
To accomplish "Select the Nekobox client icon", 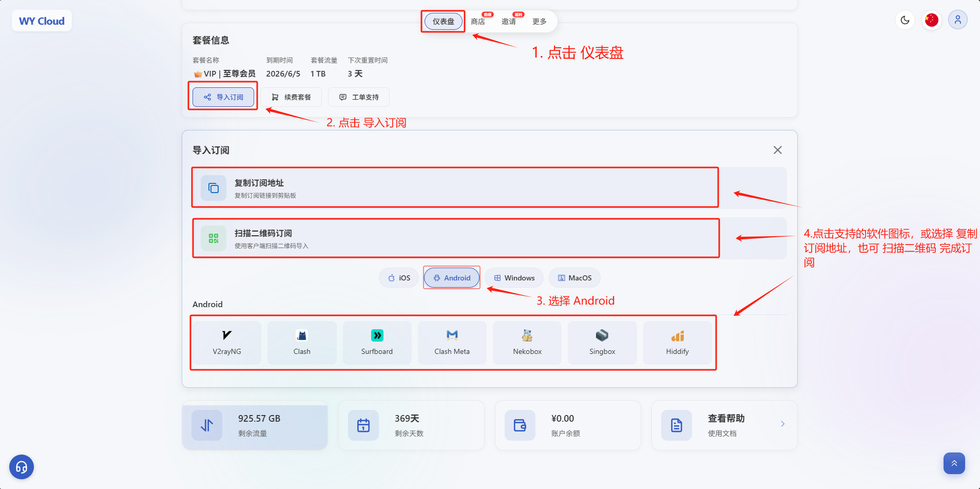I will 527,343.
